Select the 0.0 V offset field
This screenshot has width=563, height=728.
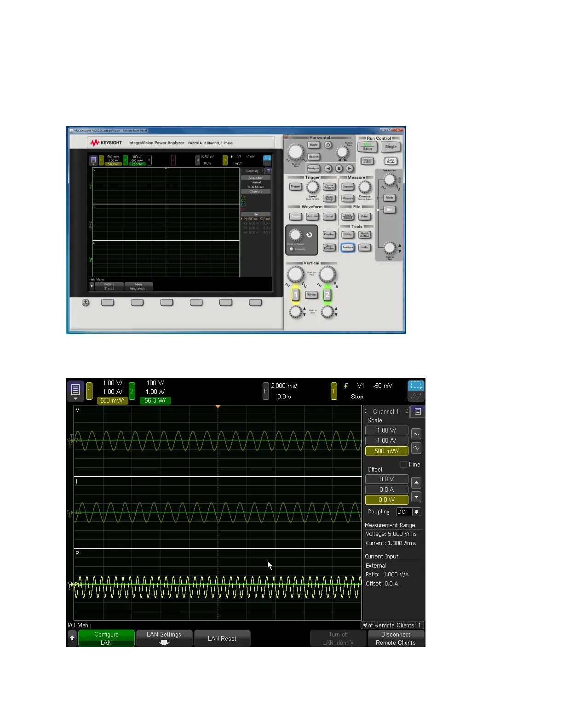(387, 479)
